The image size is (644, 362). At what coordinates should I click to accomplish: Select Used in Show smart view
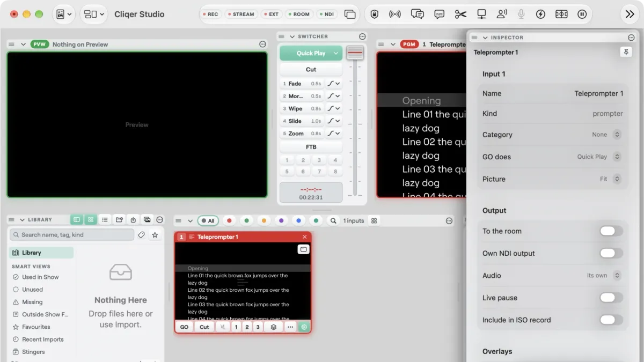pyautogui.click(x=40, y=277)
